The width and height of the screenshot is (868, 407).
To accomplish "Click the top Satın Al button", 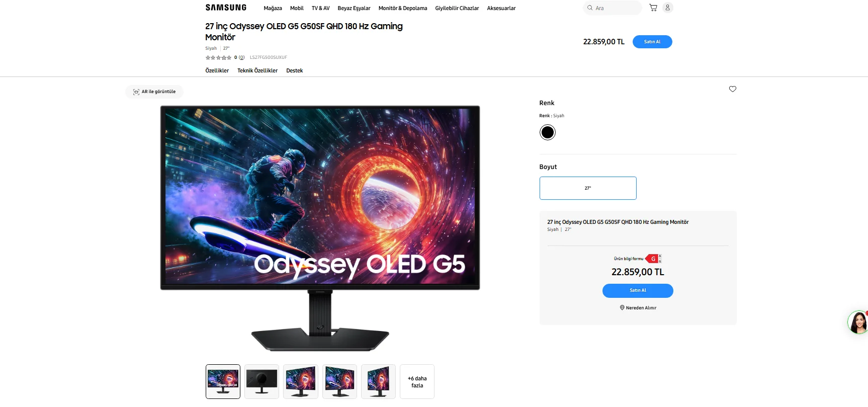I will [652, 42].
